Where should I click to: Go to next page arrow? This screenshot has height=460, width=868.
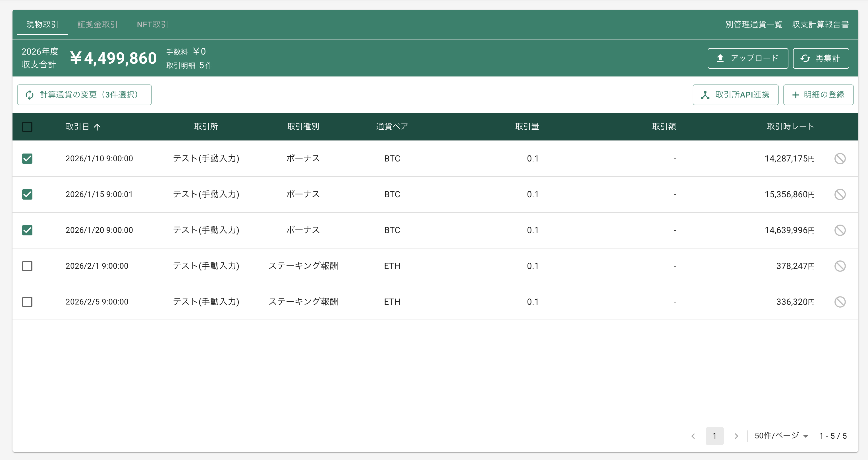(736, 436)
